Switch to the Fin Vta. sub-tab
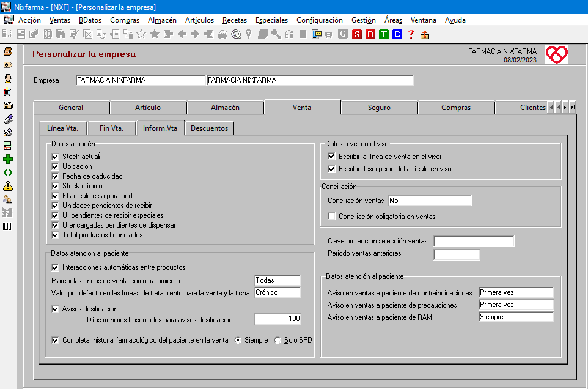Image resolution: width=588 pixels, height=389 pixels. [x=111, y=128]
